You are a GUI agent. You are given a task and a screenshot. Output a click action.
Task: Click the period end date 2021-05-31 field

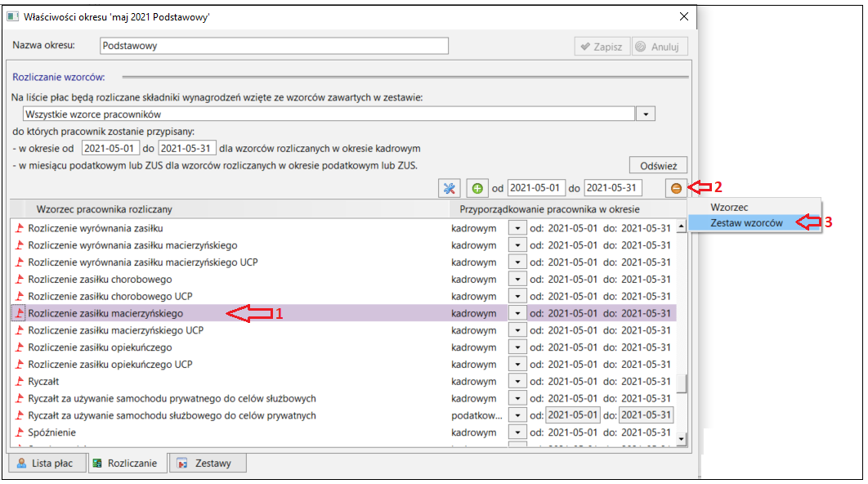click(x=187, y=149)
